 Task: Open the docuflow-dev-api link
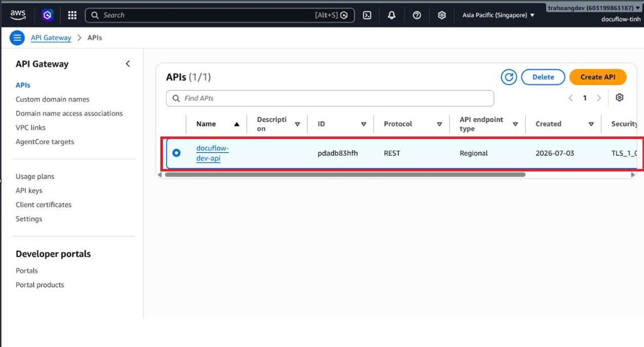tap(213, 153)
